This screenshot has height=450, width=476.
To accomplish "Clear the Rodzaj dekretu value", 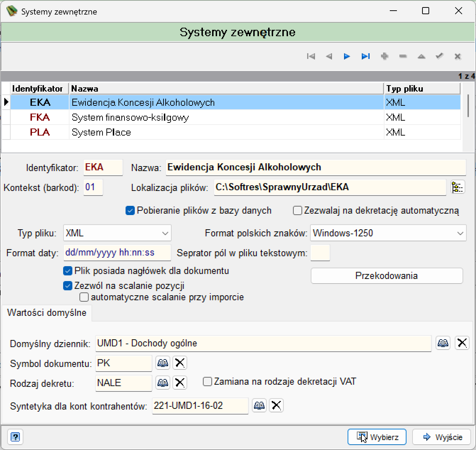I will click(180, 383).
